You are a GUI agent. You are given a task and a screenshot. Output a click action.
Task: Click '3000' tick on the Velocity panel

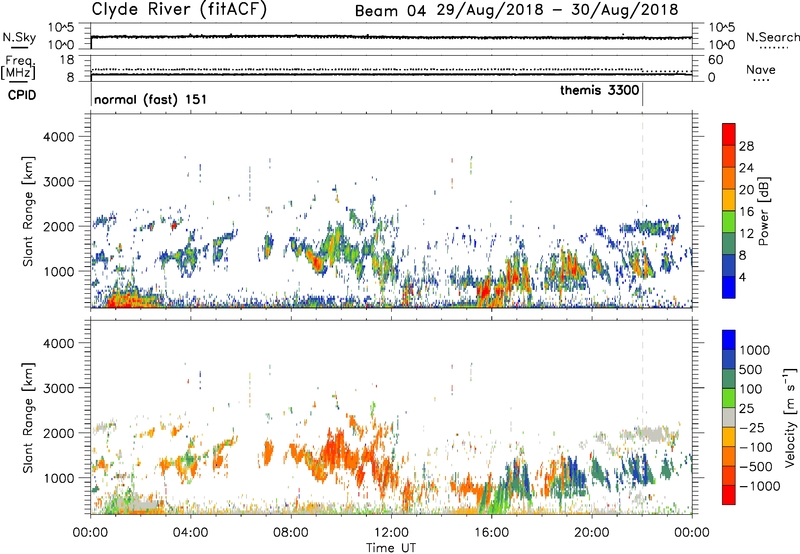click(x=59, y=388)
